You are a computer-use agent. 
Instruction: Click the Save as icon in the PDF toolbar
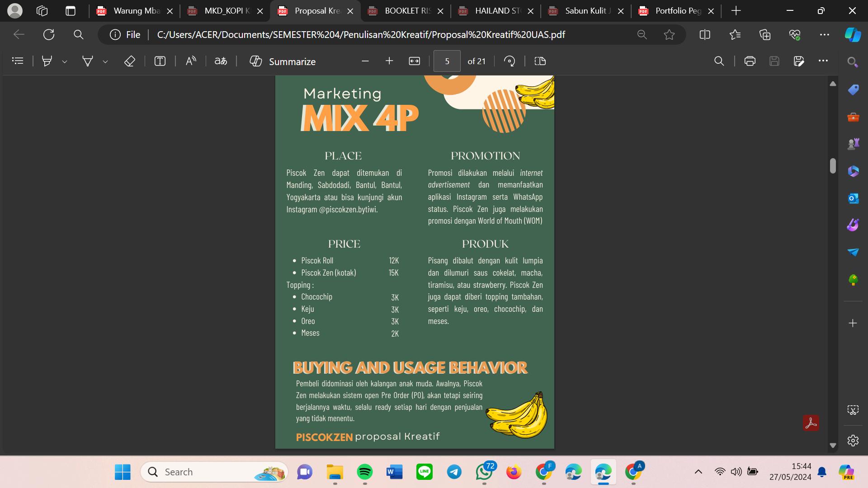click(x=799, y=61)
